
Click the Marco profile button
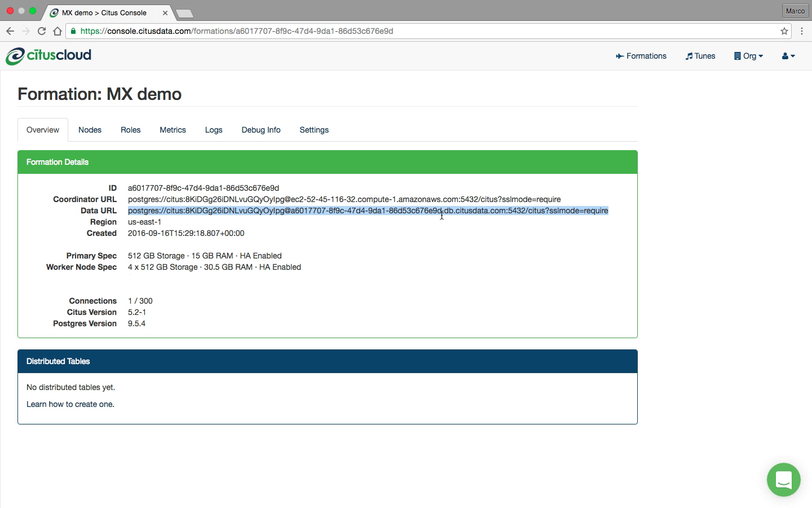pos(795,11)
